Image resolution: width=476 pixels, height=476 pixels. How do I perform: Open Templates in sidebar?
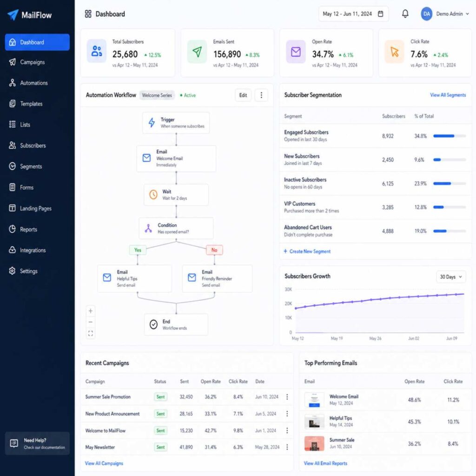coord(37,104)
